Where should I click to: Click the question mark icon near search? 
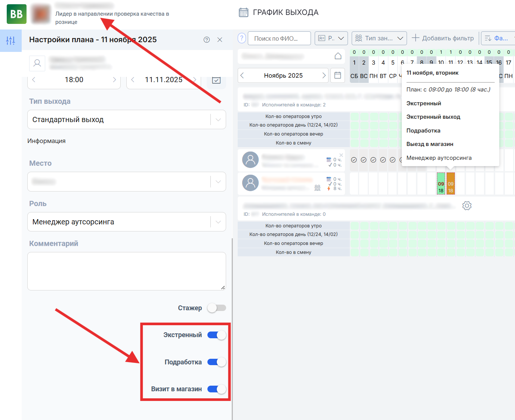(x=242, y=38)
